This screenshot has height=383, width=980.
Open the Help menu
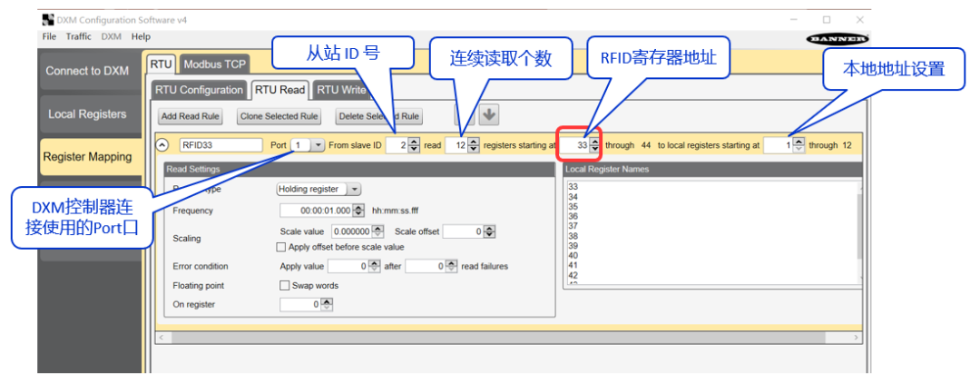141,36
